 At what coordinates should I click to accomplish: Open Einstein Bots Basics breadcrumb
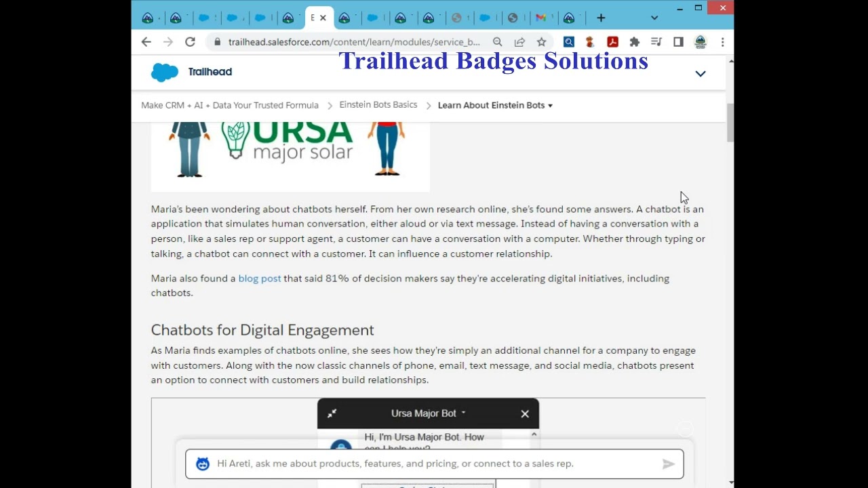coord(378,105)
